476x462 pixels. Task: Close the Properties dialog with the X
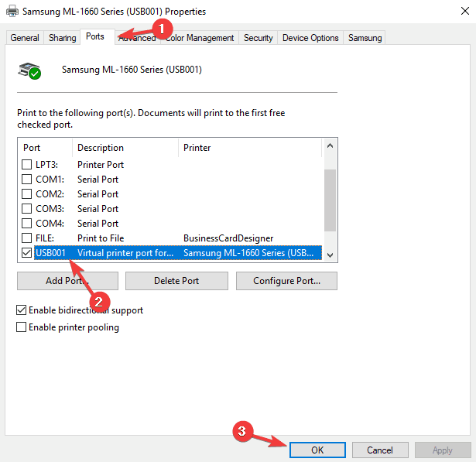[x=464, y=12]
